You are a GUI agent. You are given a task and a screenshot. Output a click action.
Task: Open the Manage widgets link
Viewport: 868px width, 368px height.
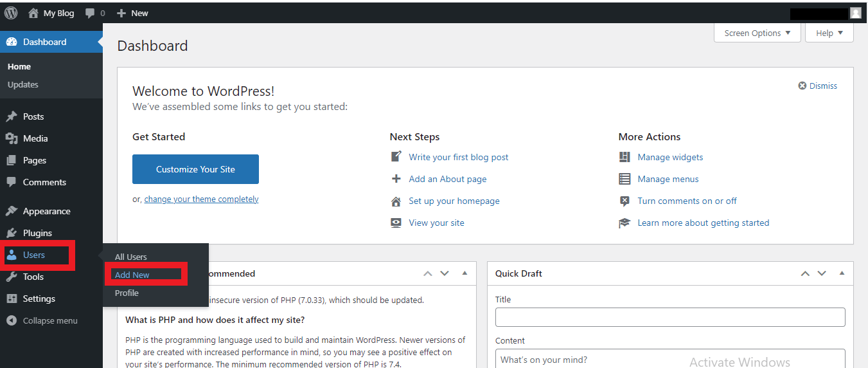670,157
